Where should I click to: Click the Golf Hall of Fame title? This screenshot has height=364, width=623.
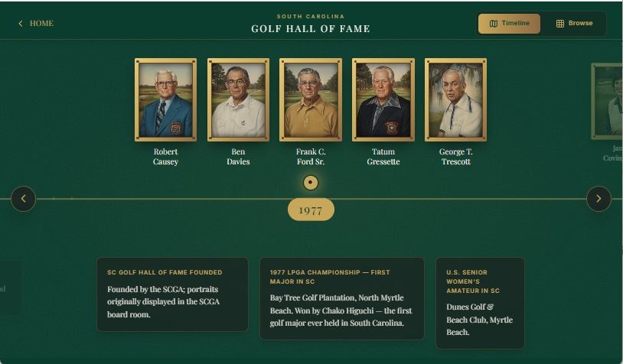pos(311,28)
